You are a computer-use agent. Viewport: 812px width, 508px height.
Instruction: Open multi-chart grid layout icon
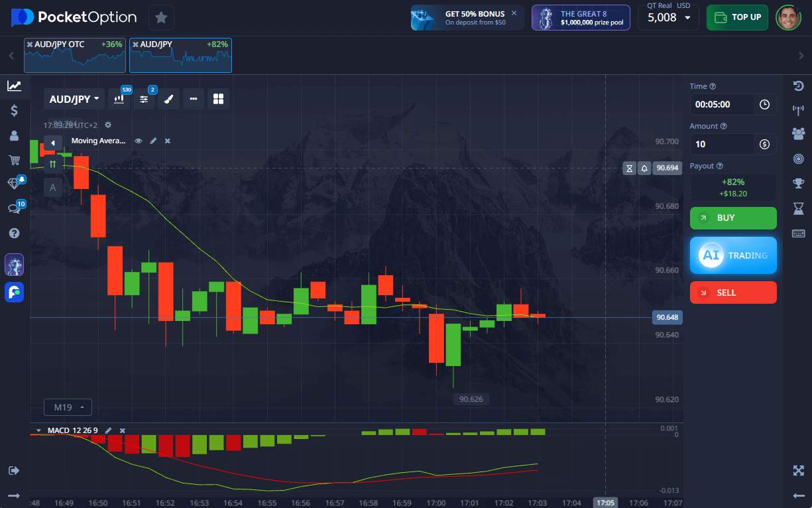(x=218, y=99)
